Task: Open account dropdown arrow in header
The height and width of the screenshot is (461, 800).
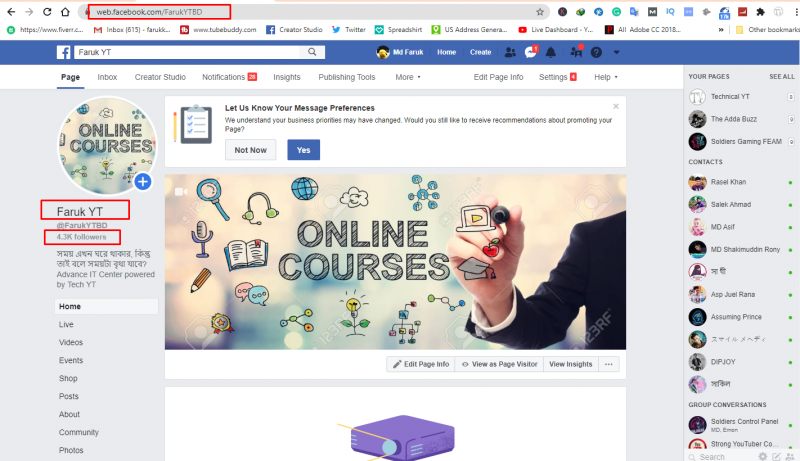Action: [616, 52]
